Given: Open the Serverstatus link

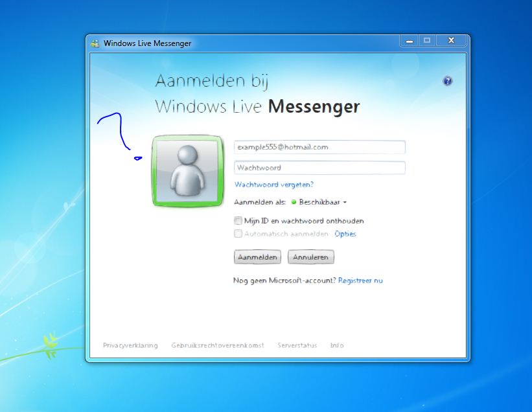Looking at the screenshot, I should pyautogui.click(x=297, y=345).
